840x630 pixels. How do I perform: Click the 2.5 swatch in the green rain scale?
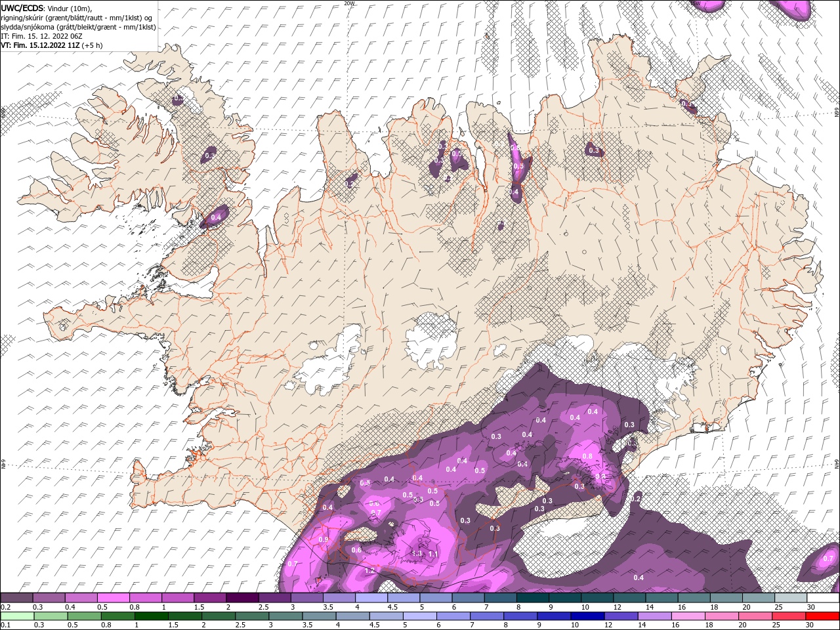[x=252, y=616]
